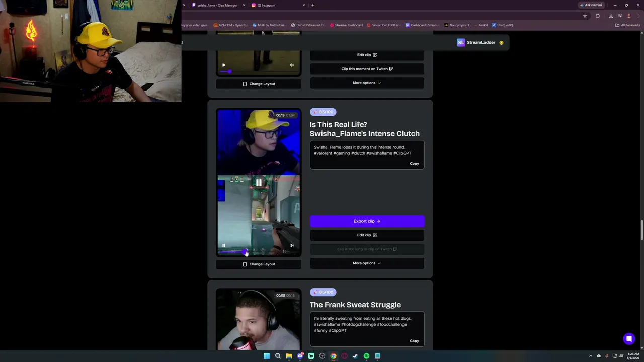The image size is (644, 362).
Task: Change Layout for the top clip
Action: pos(259,84)
